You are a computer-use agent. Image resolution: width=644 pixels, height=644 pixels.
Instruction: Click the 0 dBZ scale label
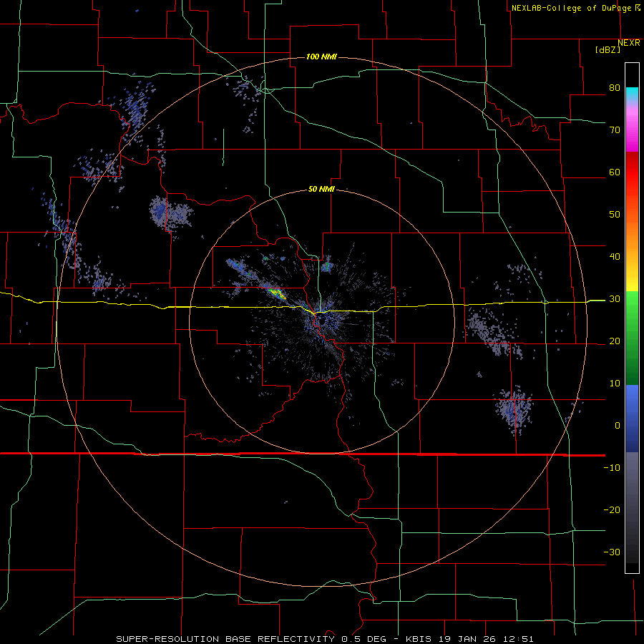point(618,426)
